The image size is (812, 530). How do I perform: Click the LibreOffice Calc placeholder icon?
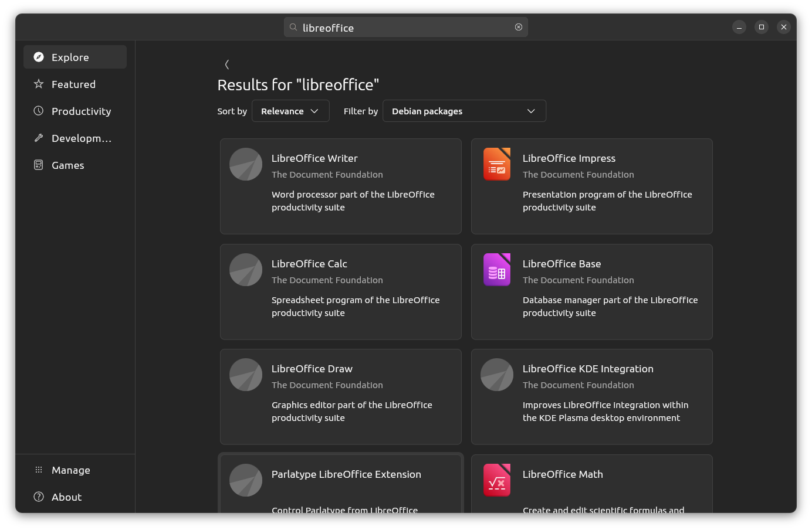point(245,270)
